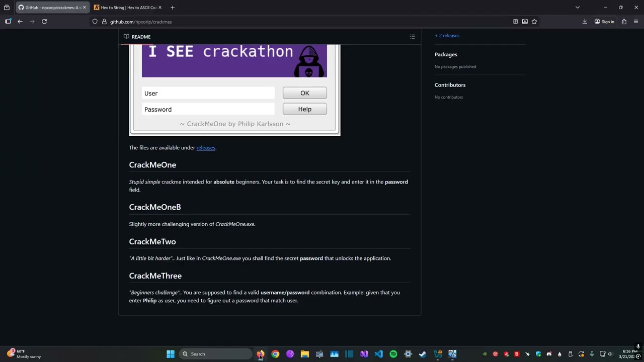Screen dimensions: 644x362
Task: Open a new browser tab
Action: (172, 8)
